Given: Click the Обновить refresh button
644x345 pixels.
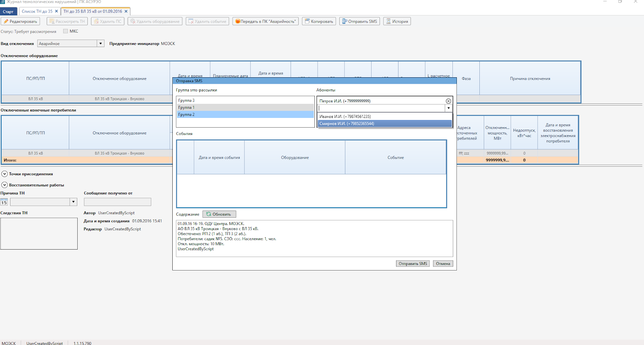Looking at the screenshot, I should click(x=219, y=214).
